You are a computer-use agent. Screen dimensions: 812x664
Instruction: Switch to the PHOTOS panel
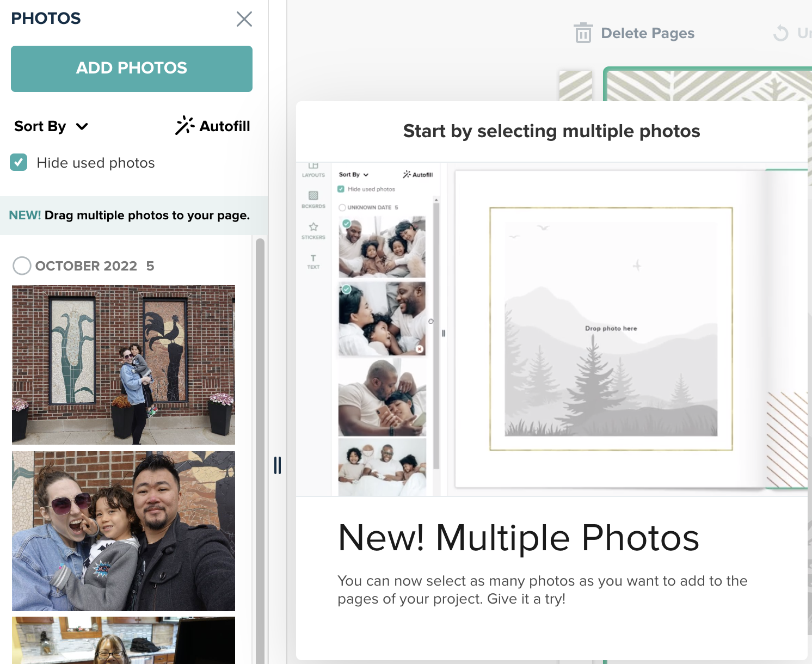(x=46, y=18)
